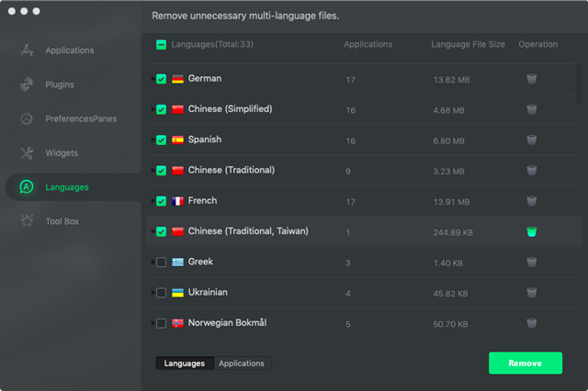Sort by Language File Size column header
This screenshot has width=588, height=391.
pyautogui.click(x=468, y=44)
